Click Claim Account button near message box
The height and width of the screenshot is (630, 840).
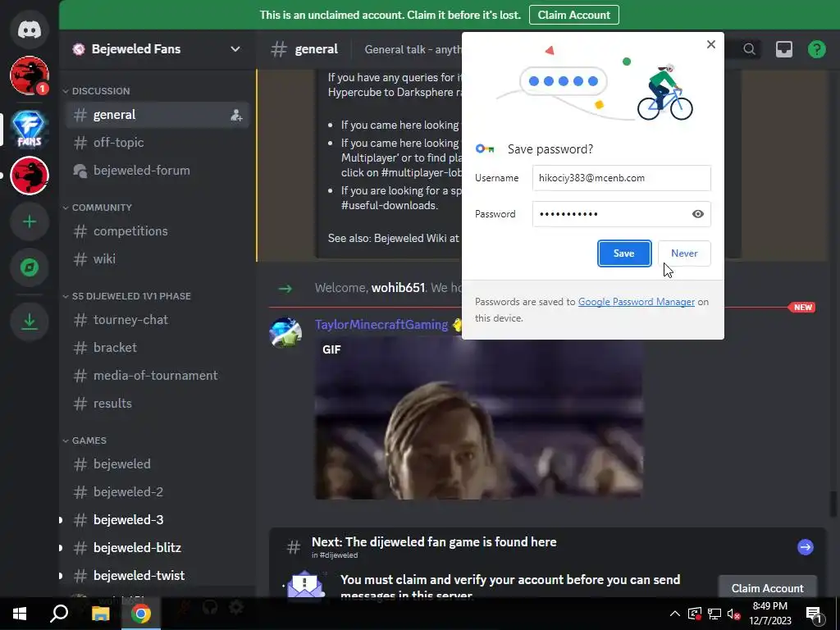click(767, 587)
